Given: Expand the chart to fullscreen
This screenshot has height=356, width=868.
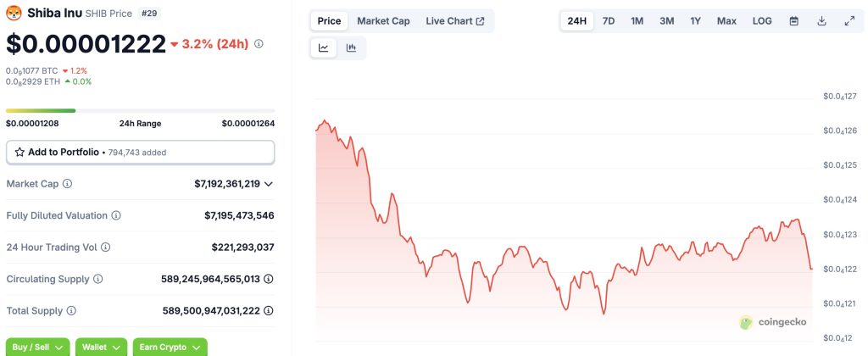Looking at the screenshot, I should [x=849, y=21].
